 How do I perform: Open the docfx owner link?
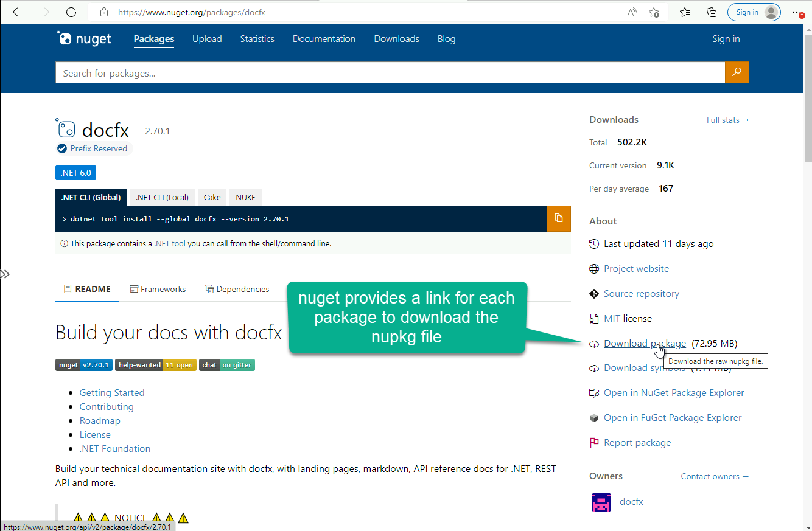tap(631, 502)
